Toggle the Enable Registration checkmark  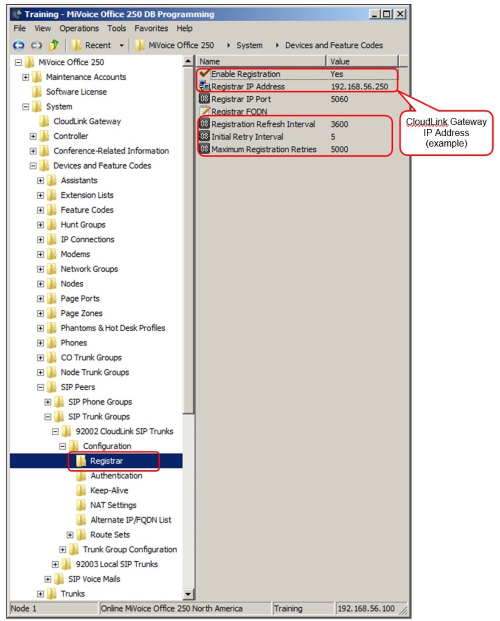click(x=204, y=73)
